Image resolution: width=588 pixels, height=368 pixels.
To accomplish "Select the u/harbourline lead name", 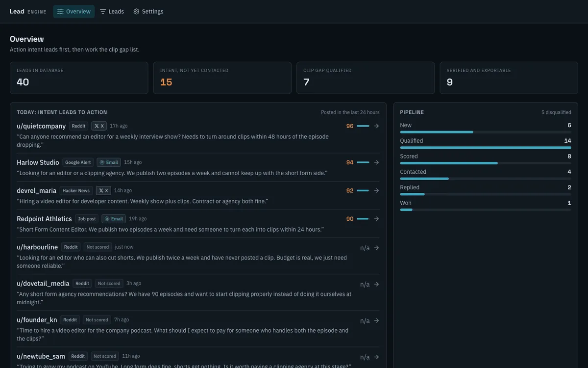I will [37, 247].
